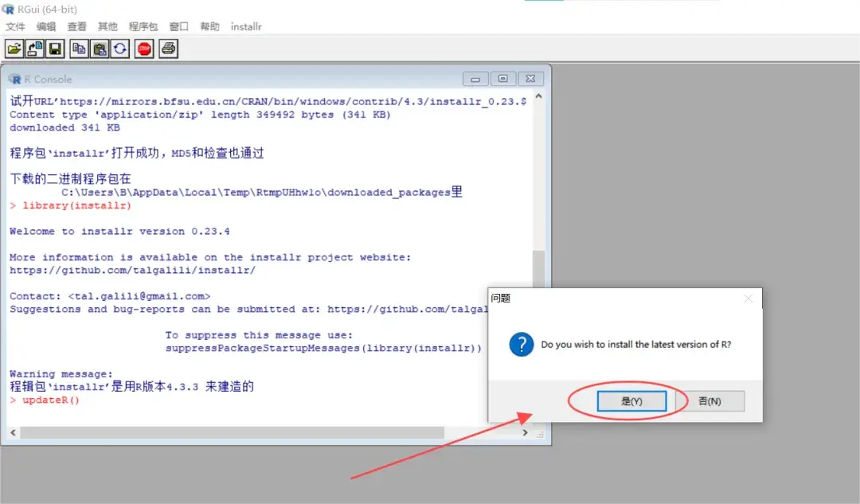Open the 帮助 menu

coord(209,26)
